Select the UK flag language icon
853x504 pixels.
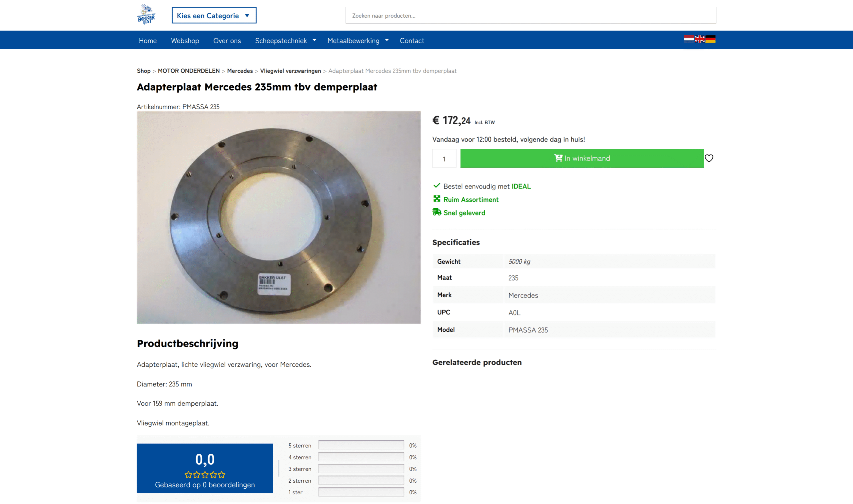point(699,39)
